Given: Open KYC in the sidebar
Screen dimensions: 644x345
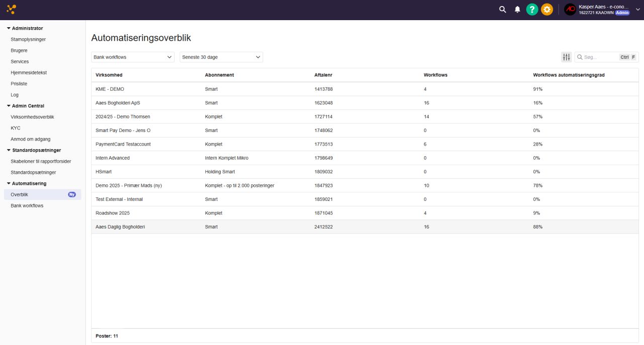Looking at the screenshot, I should tap(16, 128).
